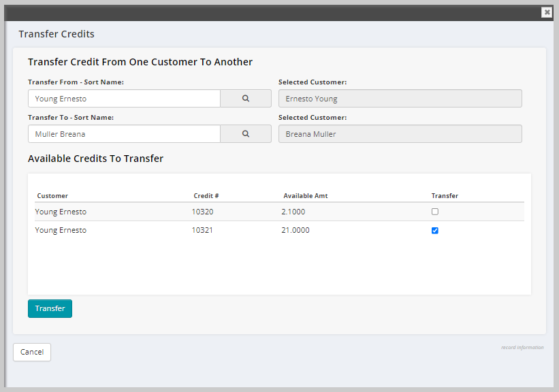559x392 pixels.
Task: Click the search icon beside Transfer To field
Action: click(x=246, y=134)
